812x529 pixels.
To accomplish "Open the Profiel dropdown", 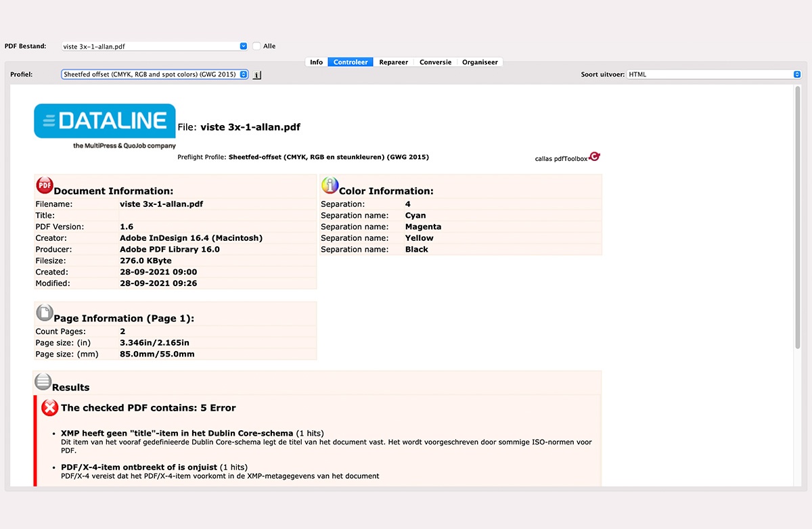I will pyautogui.click(x=154, y=74).
